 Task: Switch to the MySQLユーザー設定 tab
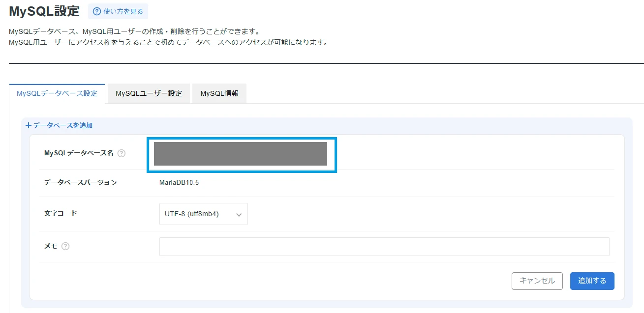pos(149,93)
